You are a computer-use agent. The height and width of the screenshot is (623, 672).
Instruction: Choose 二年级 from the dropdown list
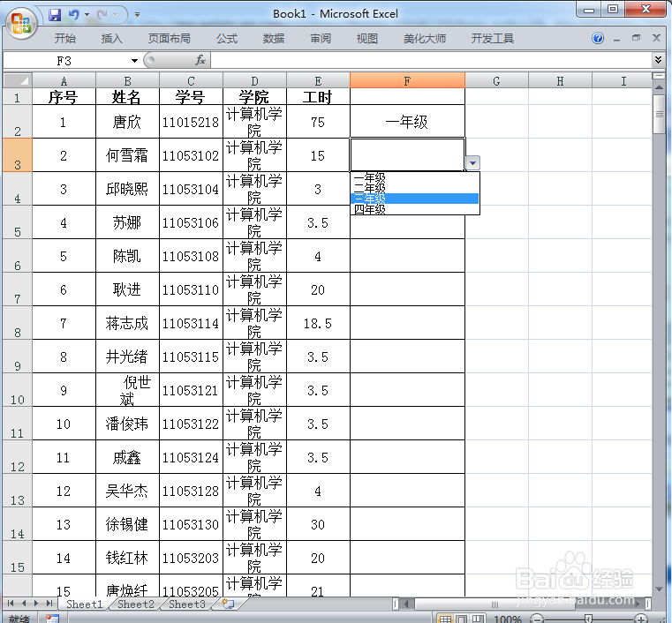point(414,188)
